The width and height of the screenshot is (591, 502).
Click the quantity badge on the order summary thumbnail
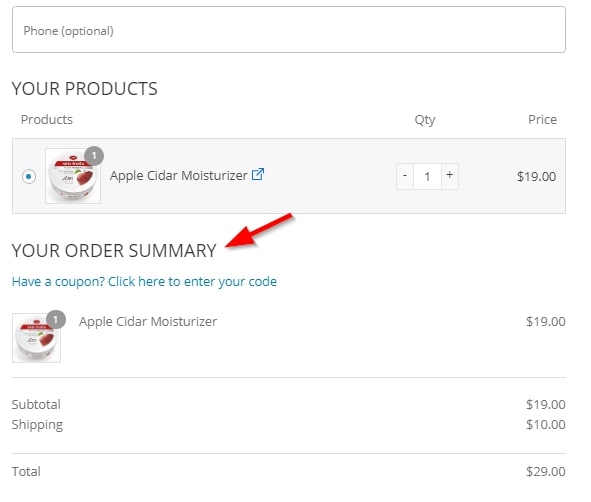(x=56, y=320)
